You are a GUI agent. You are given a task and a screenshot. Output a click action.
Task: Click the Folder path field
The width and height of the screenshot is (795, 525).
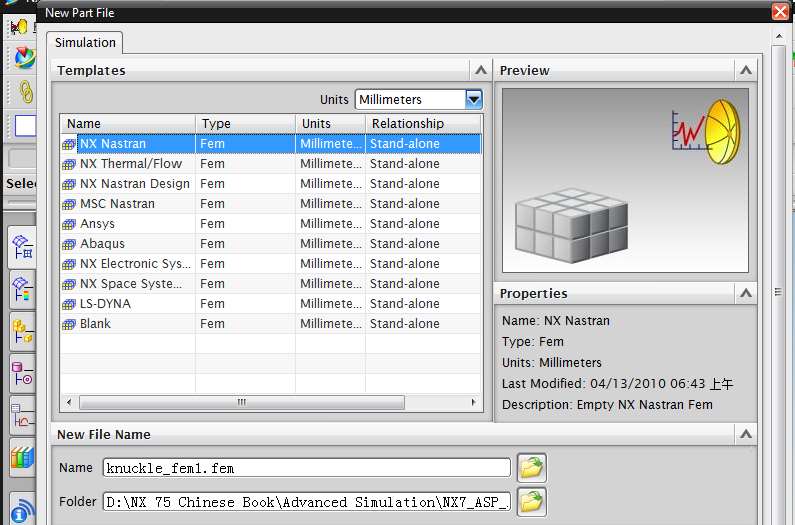307,502
